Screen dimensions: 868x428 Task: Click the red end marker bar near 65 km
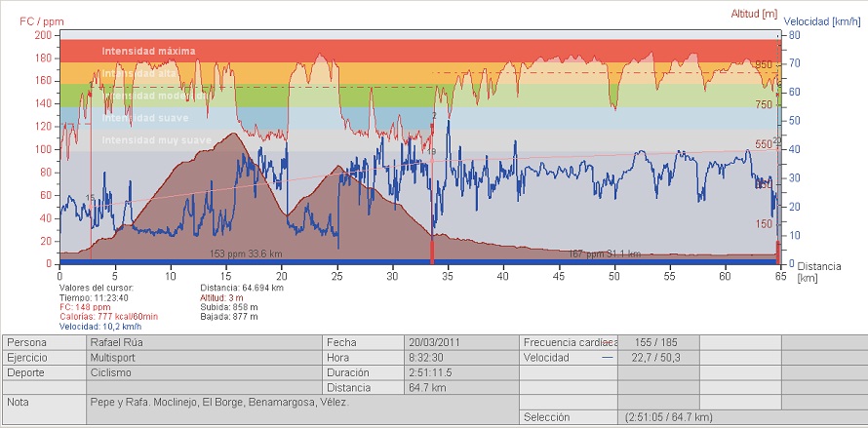777,253
